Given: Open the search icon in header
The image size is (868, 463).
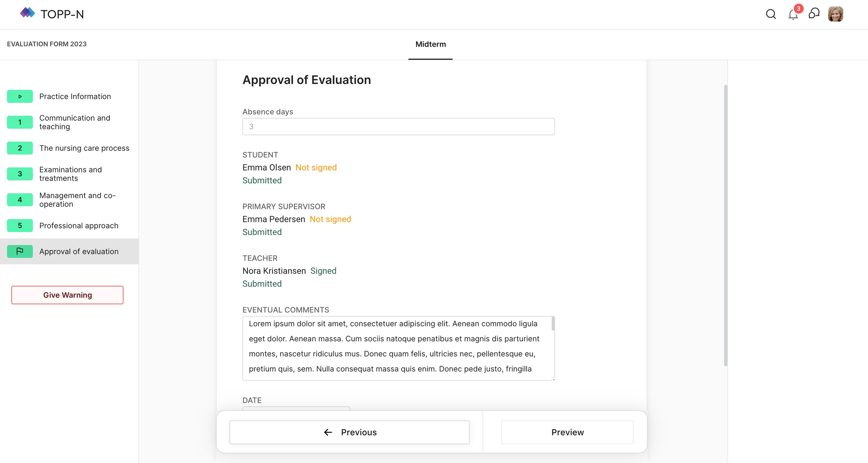Looking at the screenshot, I should [771, 14].
